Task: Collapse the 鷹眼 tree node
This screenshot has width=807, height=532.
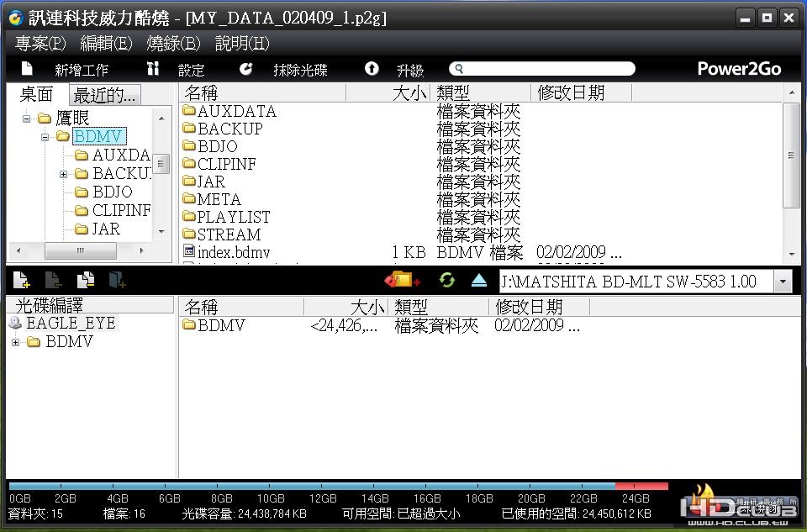Action: tap(26, 119)
